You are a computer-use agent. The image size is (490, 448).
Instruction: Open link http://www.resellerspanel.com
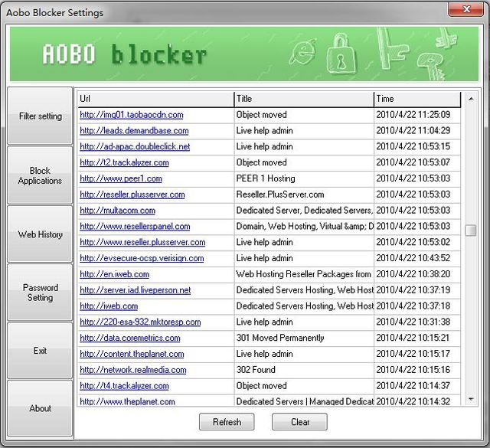(x=135, y=227)
